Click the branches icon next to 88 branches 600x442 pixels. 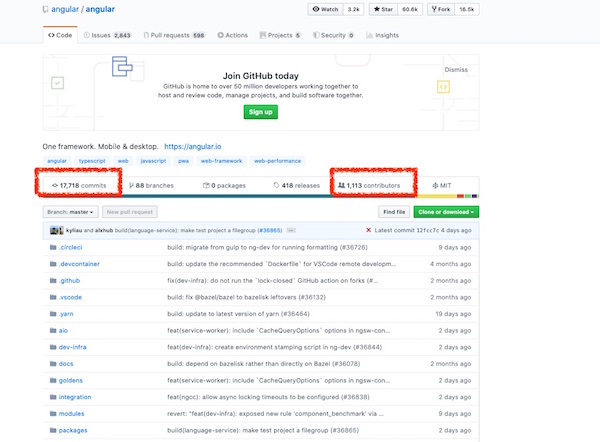tap(131, 186)
